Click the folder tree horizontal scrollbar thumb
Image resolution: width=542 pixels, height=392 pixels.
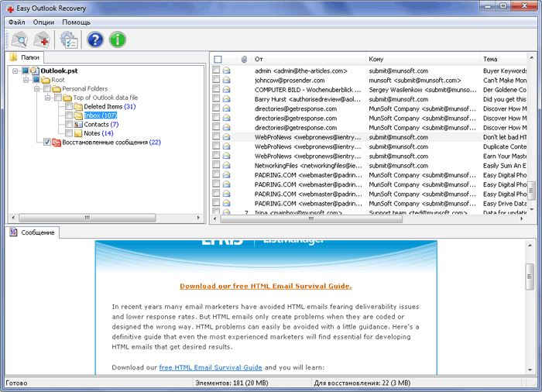[x=87, y=218]
